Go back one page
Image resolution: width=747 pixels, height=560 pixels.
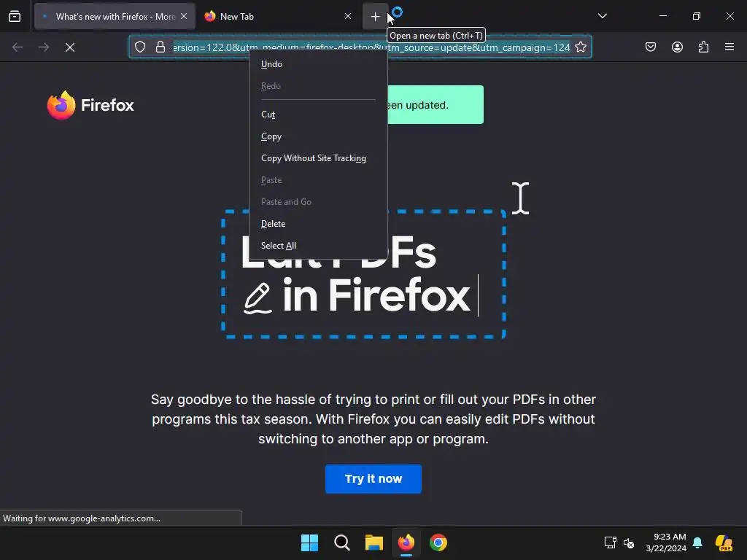pyautogui.click(x=18, y=47)
